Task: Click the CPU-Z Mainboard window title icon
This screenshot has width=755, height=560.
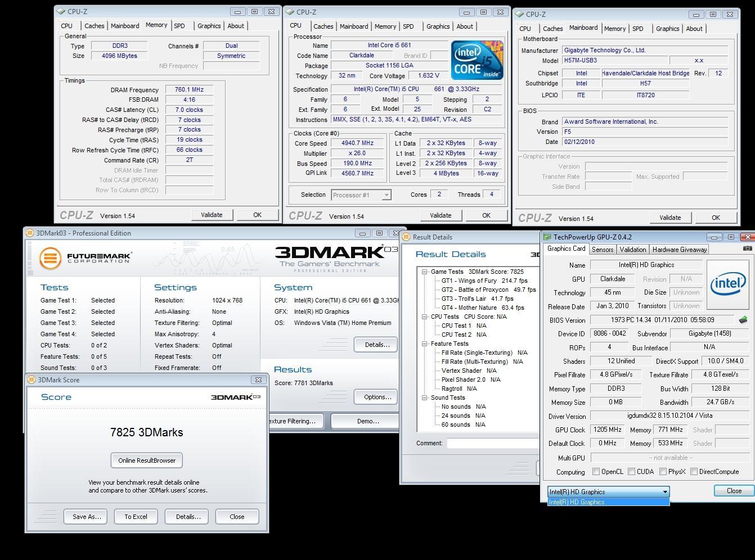Action: point(520,14)
